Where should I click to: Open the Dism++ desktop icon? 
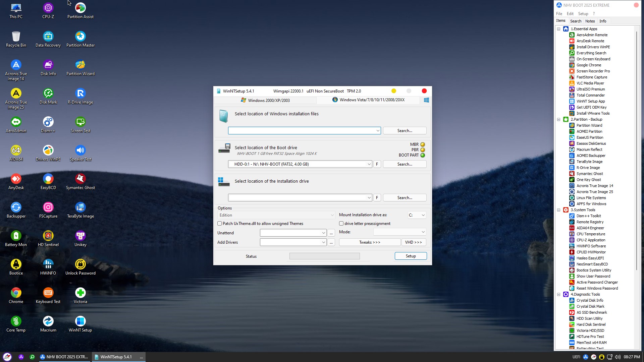pos(48,122)
